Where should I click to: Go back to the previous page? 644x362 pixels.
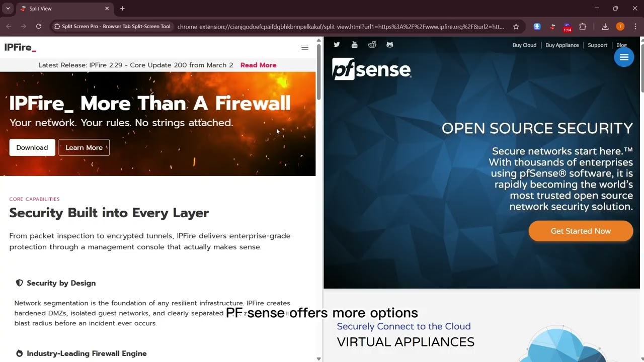9,27
